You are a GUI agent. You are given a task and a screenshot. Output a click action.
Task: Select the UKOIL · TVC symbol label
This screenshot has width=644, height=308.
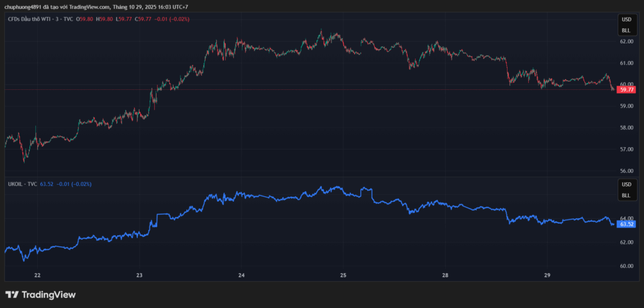(x=21, y=184)
